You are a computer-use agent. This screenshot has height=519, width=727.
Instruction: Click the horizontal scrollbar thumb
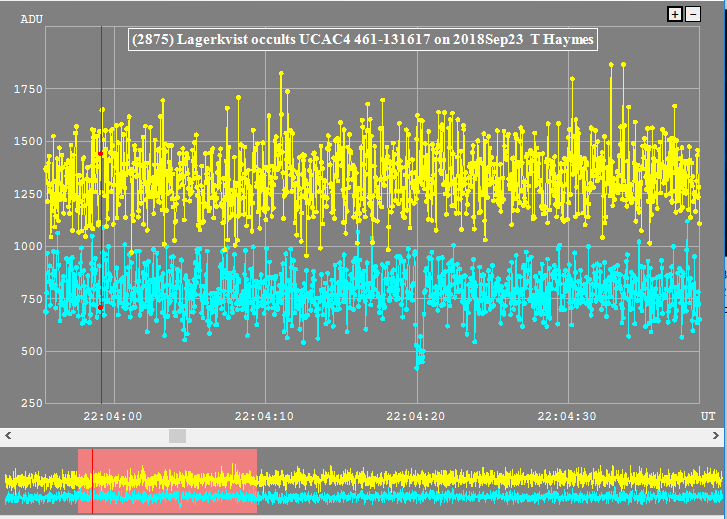[x=177, y=436]
